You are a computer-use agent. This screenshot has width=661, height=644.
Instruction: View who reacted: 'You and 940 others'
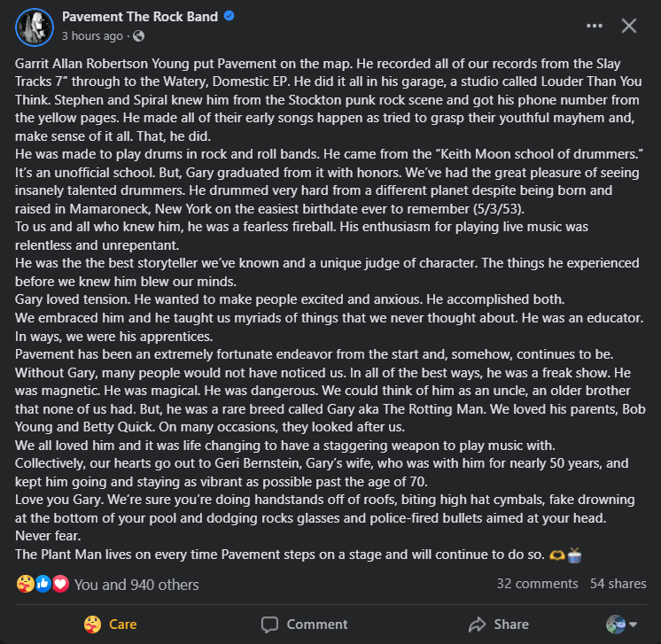click(x=136, y=585)
